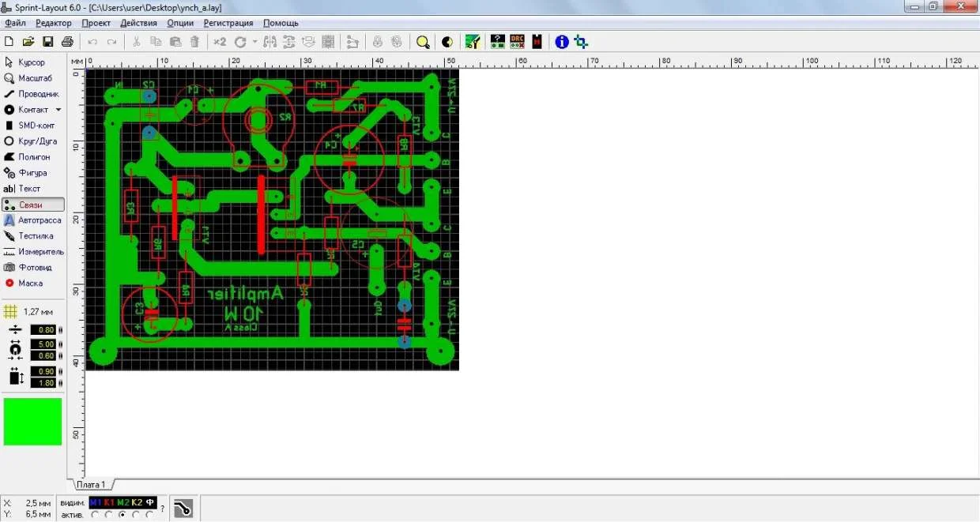Toggle visibility of K2 layer label
Screen dimensions: 980x522
136,502
